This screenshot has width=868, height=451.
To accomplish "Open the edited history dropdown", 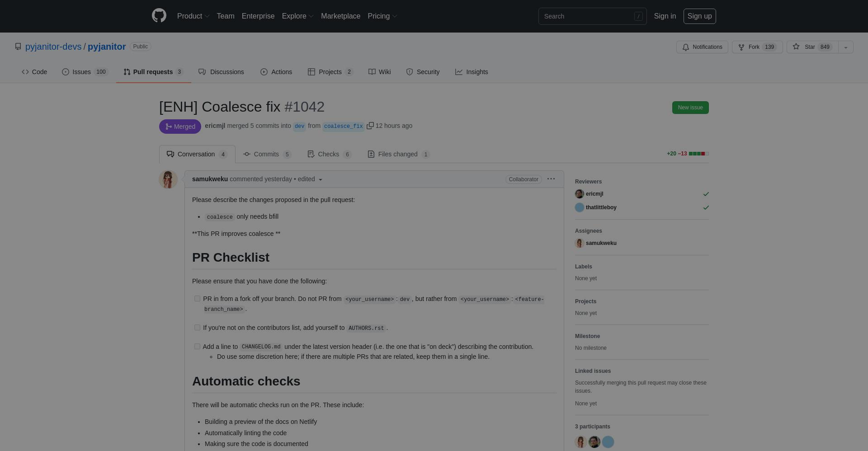I will (310, 179).
